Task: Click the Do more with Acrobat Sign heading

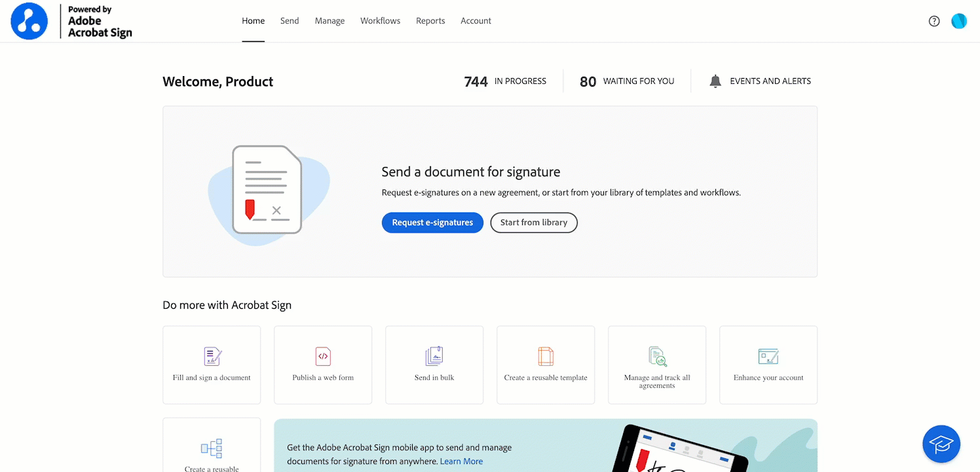Action: point(227,305)
